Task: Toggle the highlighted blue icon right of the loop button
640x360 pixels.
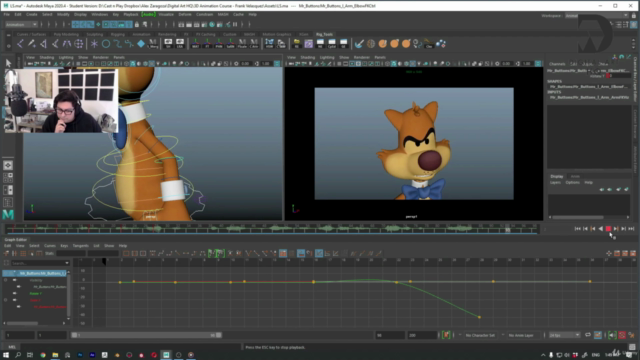Action: click(x=598, y=335)
